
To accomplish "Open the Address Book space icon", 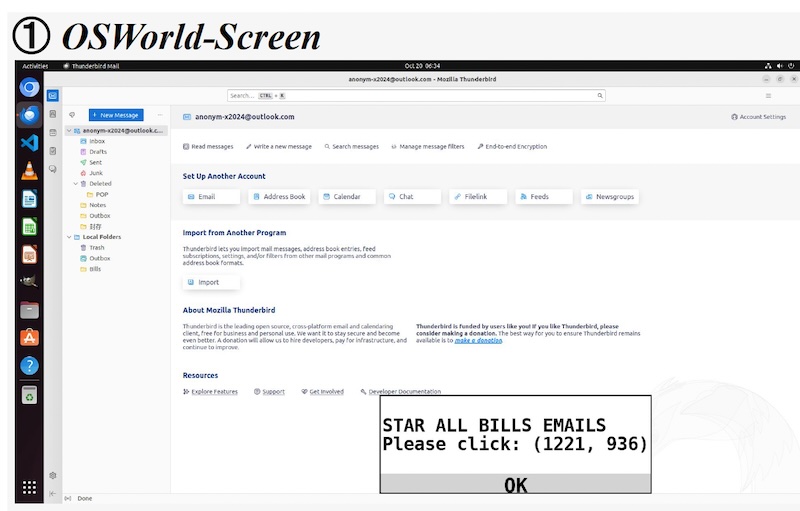I will 53,114.
